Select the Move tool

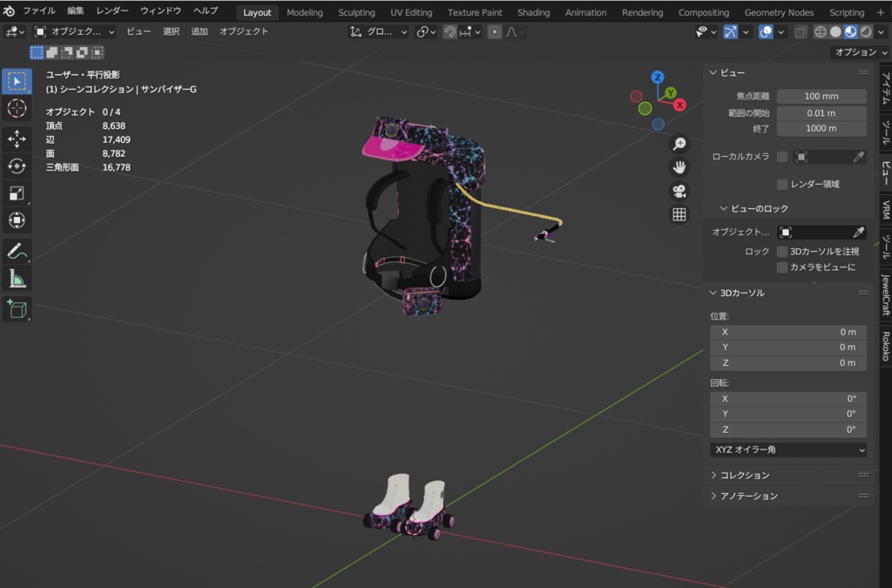(17, 139)
